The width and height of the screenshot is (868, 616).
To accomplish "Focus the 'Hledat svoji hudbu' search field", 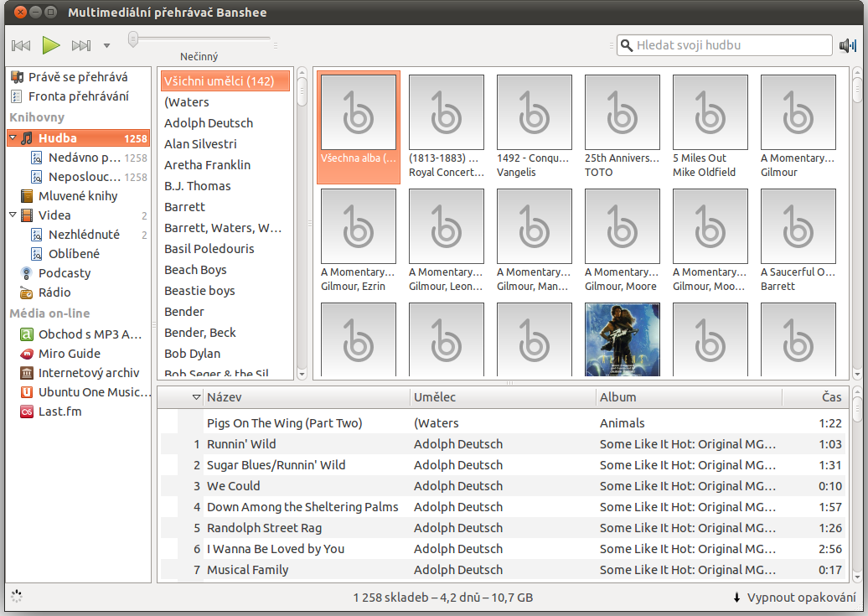I will tap(724, 45).
